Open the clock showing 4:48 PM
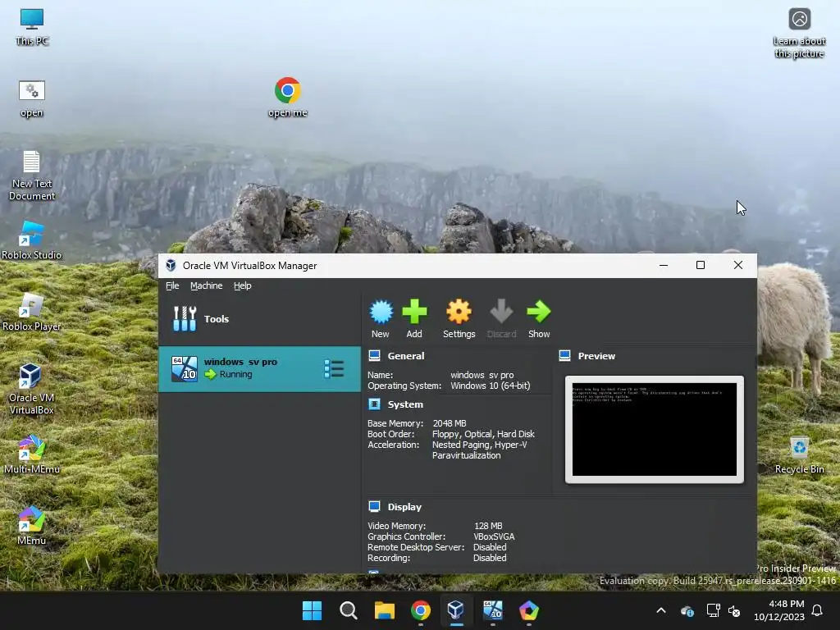The width and height of the screenshot is (840, 630). [x=779, y=610]
